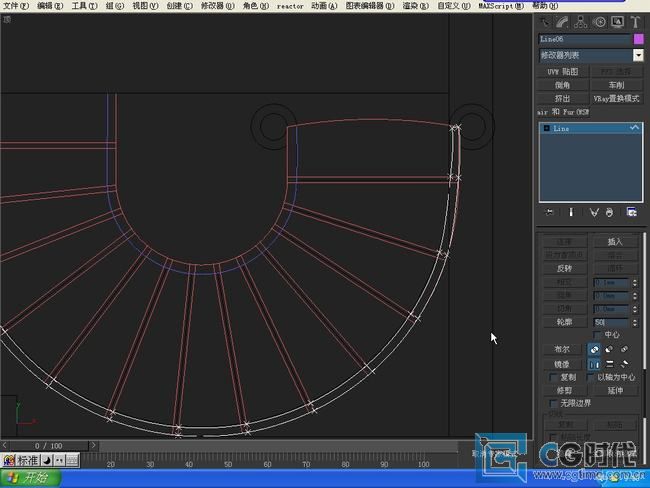The width and height of the screenshot is (650, 488).
Task: Click the 插入 insert button
Action: [x=615, y=242]
